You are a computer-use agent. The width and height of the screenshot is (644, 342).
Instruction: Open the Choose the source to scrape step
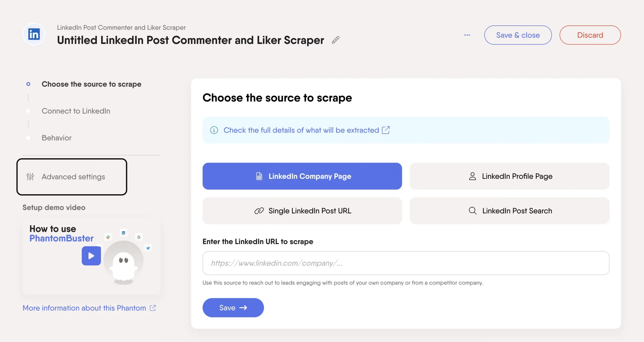pyautogui.click(x=91, y=84)
